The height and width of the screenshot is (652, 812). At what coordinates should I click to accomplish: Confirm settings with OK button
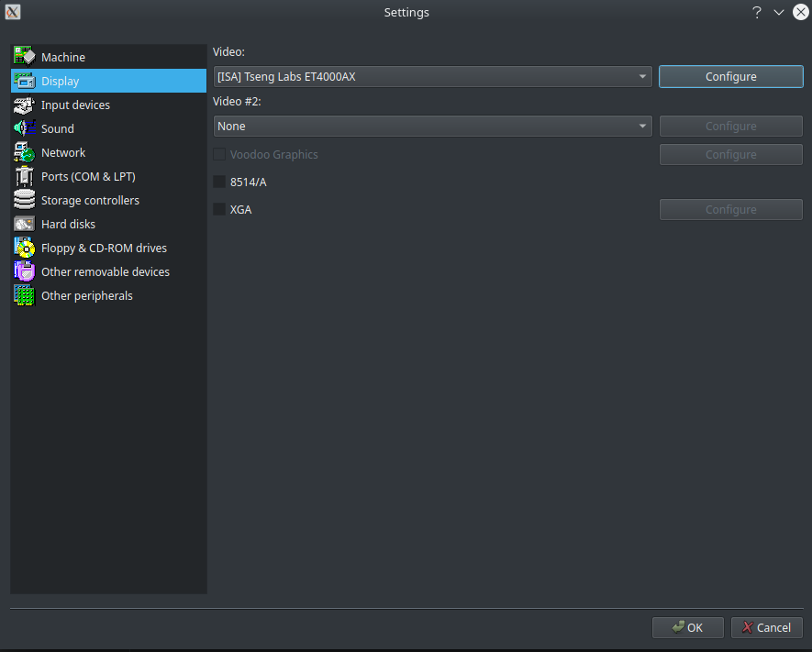coord(688,627)
